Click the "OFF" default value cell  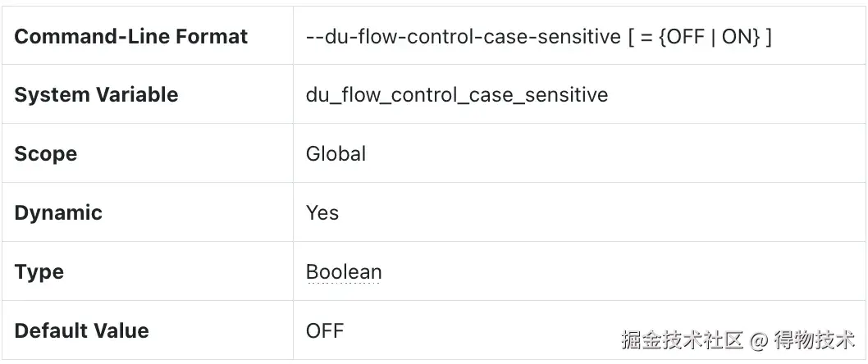[325, 331]
